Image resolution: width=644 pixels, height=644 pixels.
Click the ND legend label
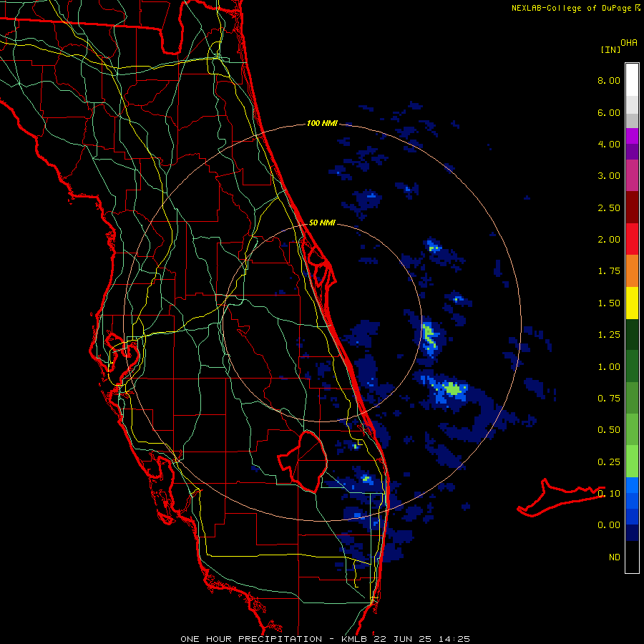point(615,557)
